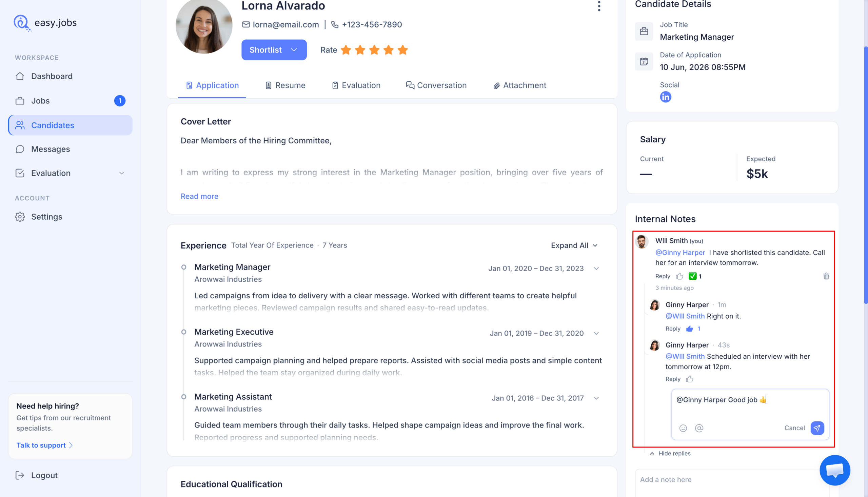Expand the Marketing Assistant experience entry
868x497 pixels.
[596, 398]
